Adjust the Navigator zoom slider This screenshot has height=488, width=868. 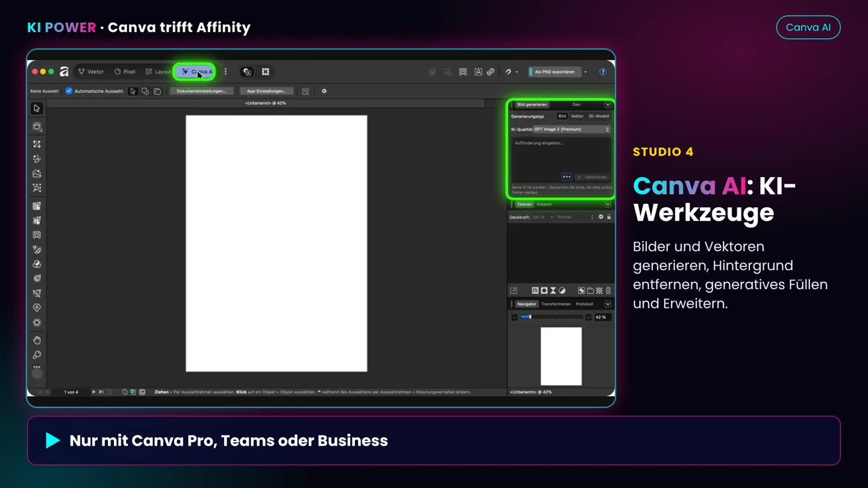click(x=552, y=317)
